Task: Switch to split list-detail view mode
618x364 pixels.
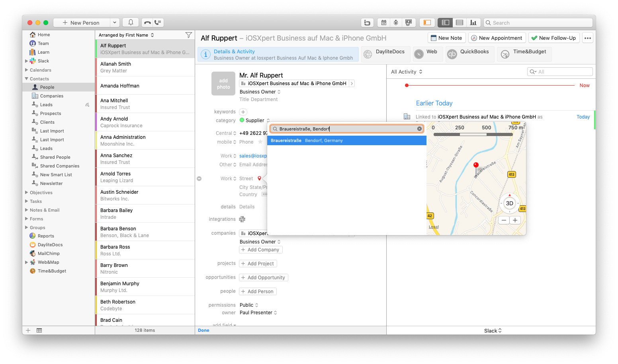Action: click(445, 23)
